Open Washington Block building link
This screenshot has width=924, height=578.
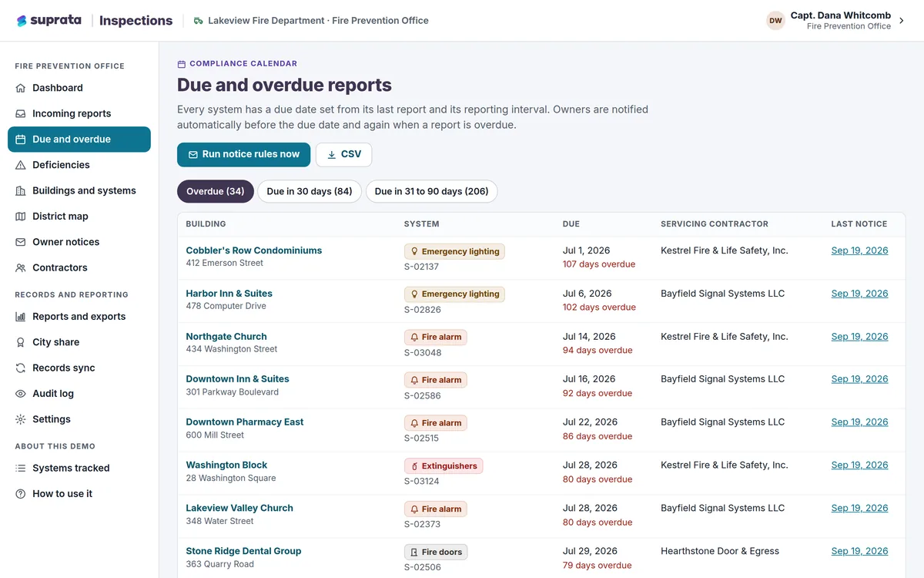coord(226,465)
